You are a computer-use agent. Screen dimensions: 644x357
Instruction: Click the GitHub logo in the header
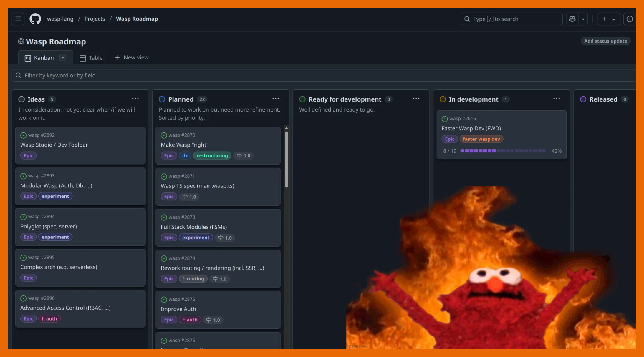[34, 19]
